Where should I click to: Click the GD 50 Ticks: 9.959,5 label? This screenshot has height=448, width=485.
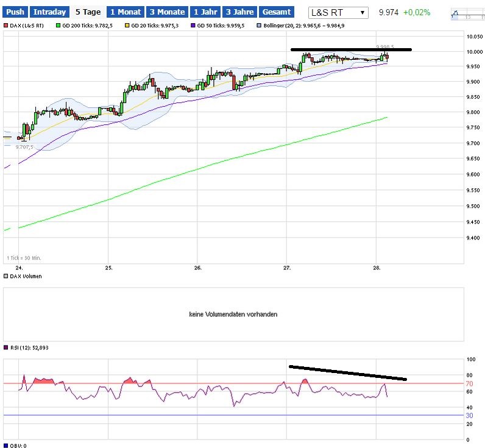click(221, 26)
